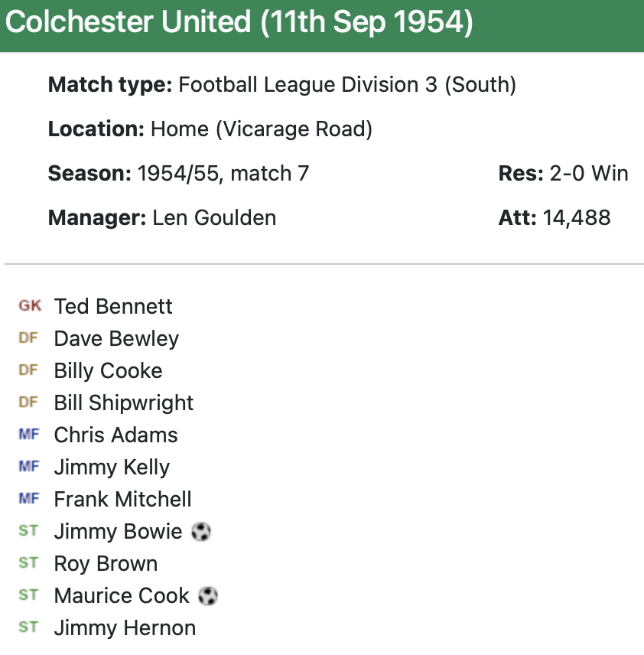Click the Season 1954/55 match 7 text
644x655 pixels.
pyautogui.click(x=223, y=174)
